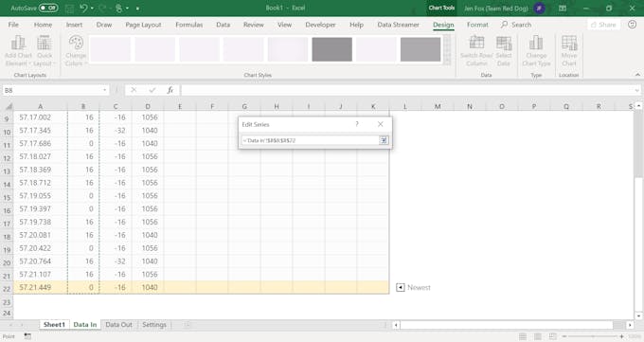Click the Save icon in title bar
Image resolution: width=644 pixels, height=342 pixels.
(x=69, y=8)
